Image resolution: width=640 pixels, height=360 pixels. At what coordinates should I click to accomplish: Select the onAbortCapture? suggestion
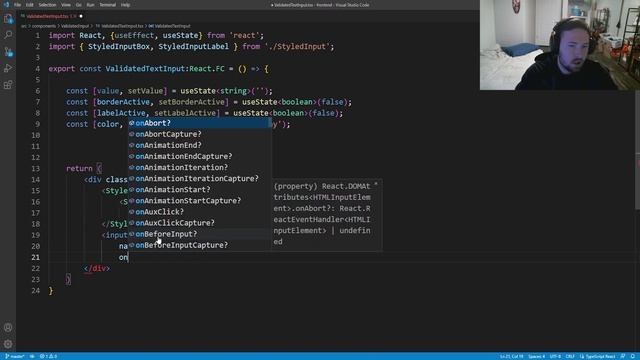[x=200, y=134]
